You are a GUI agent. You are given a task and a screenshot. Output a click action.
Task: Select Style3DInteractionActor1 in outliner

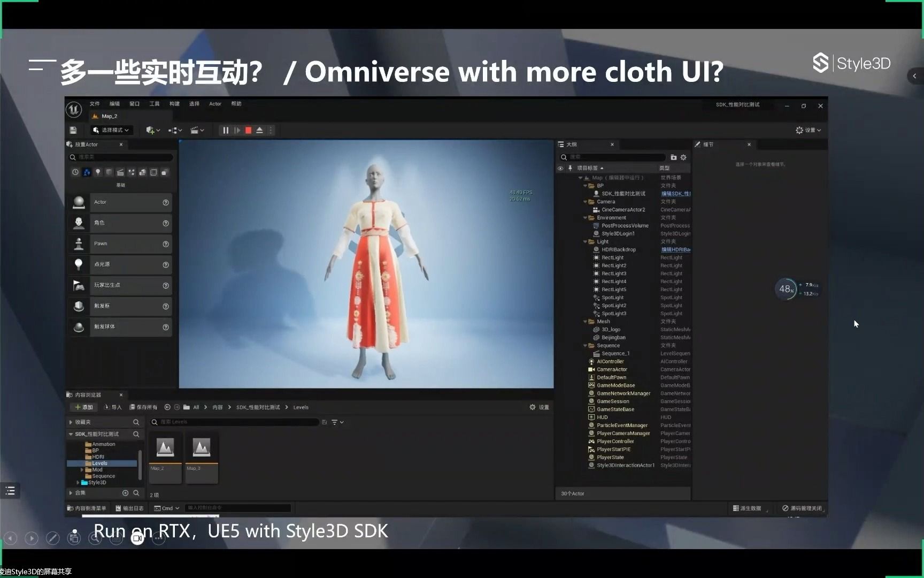pyautogui.click(x=625, y=466)
